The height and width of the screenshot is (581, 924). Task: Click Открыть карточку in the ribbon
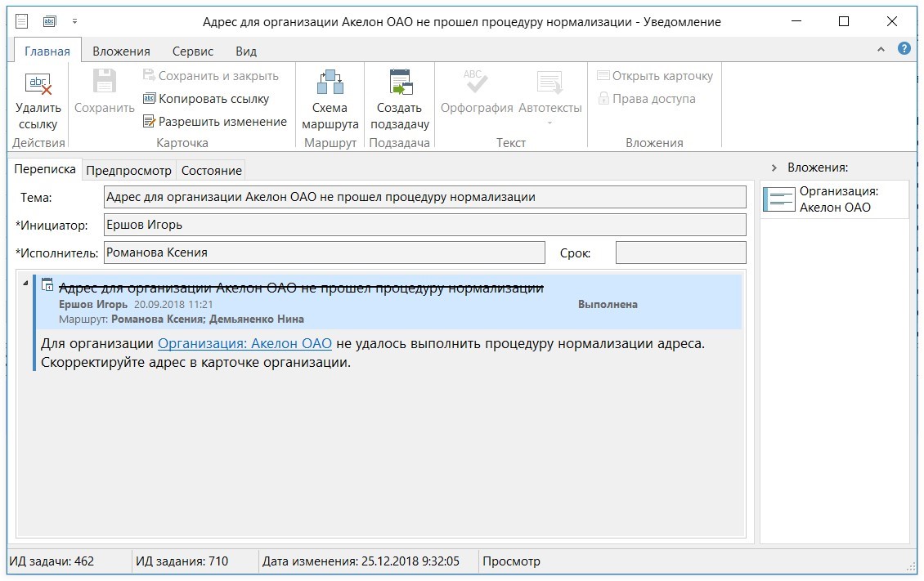[655, 76]
